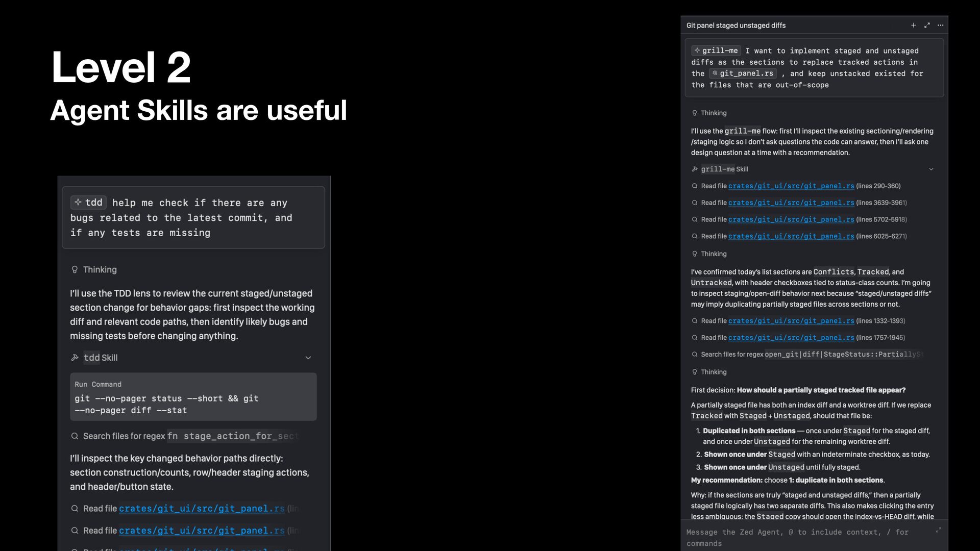Open git_panel.rs link for lines 1332-1393
This screenshot has width=980, height=551.
coord(791,321)
